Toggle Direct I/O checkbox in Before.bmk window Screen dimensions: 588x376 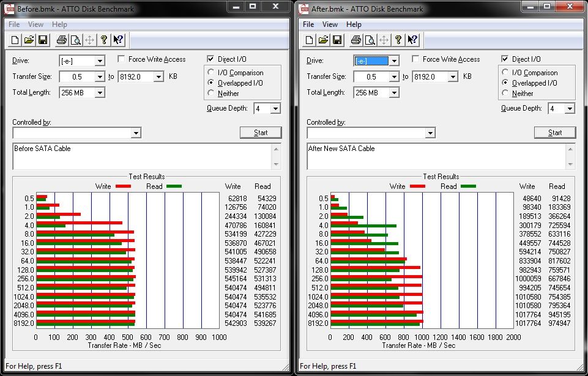tap(210, 59)
